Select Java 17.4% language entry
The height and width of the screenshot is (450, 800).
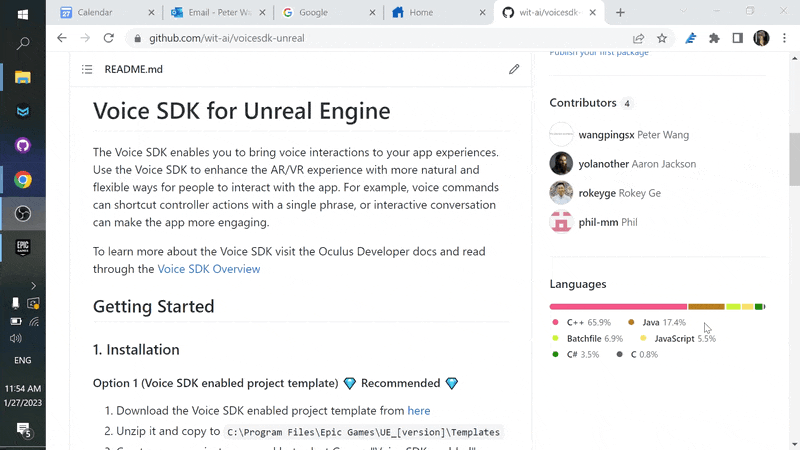coord(657,322)
